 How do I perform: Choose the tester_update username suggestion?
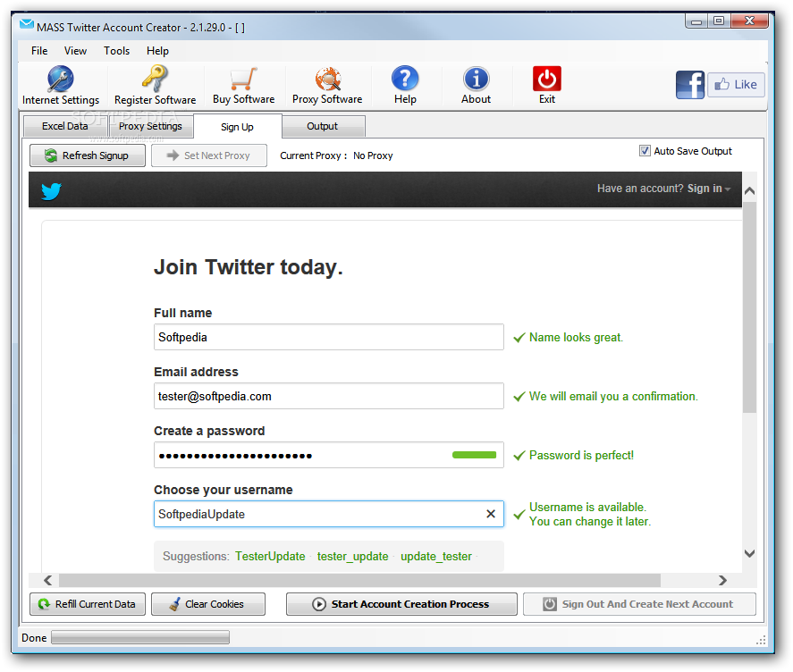[352, 556]
